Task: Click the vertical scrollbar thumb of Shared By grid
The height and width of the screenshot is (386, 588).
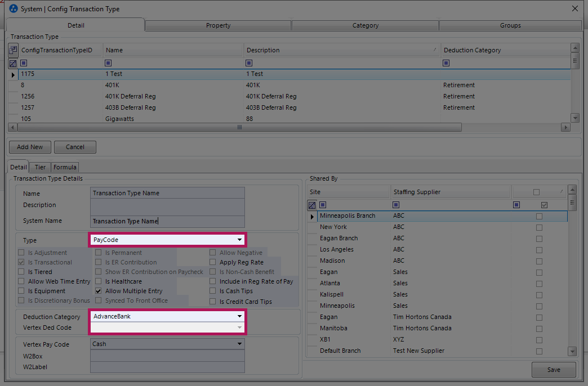Action: coord(572,203)
